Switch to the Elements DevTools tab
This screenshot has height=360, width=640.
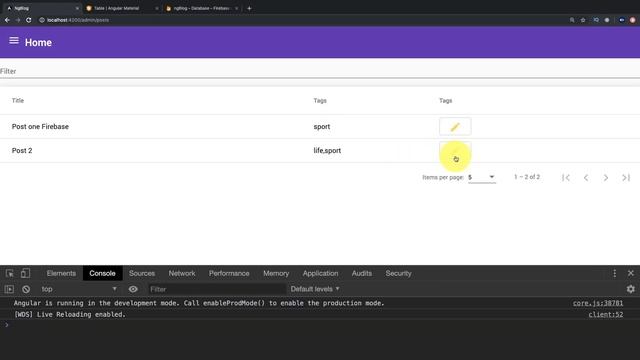(x=61, y=273)
